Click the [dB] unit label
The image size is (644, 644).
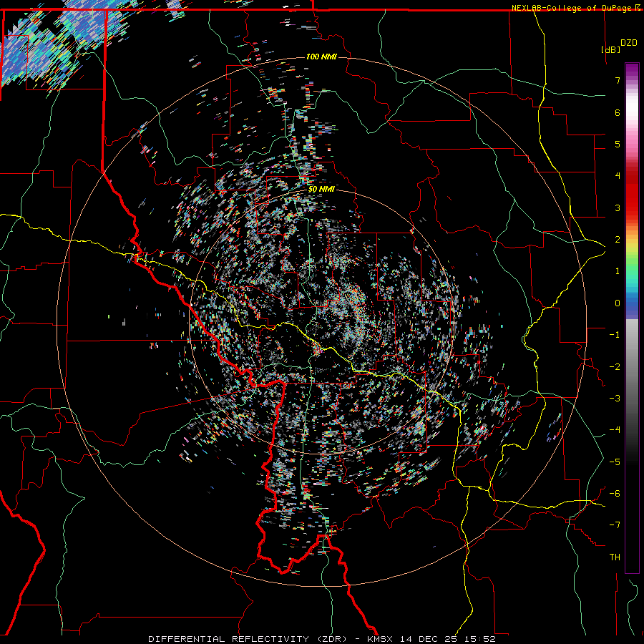[x=611, y=49]
